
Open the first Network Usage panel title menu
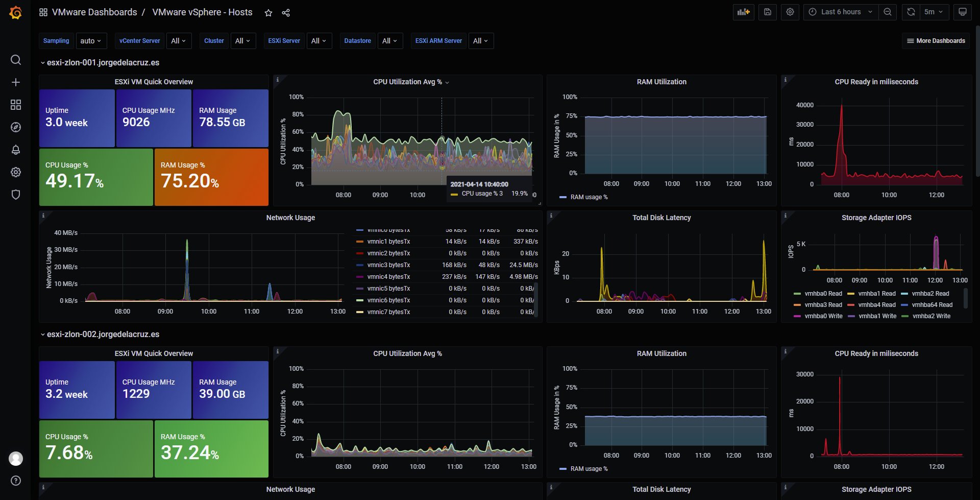click(x=290, y=218)
